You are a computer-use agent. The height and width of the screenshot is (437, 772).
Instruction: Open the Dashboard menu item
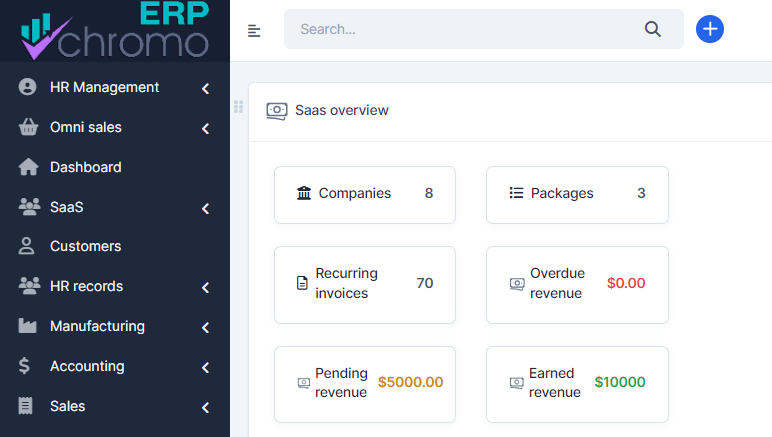click(x=86, y=167)
